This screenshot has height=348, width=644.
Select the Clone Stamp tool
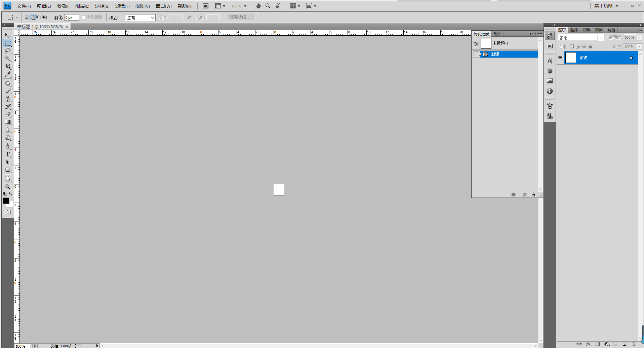tap(8, 99)
